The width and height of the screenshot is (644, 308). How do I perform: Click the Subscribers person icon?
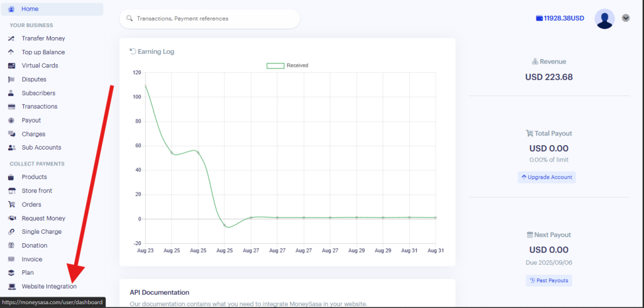(11, 93)
